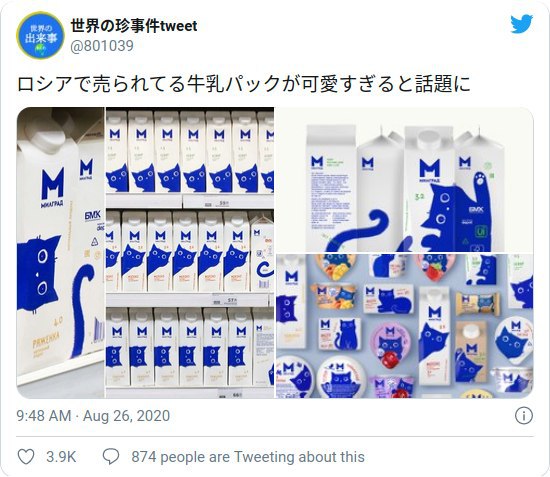Open the supermarket shelf photo of cat cartons
The image size is (550, 477).
(x=190, y=253)
